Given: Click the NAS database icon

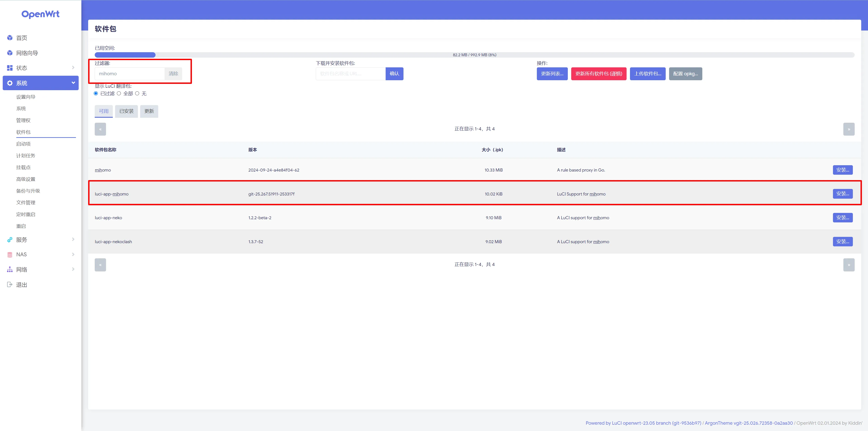Looking at the screenshot, I should pos(10,254).
